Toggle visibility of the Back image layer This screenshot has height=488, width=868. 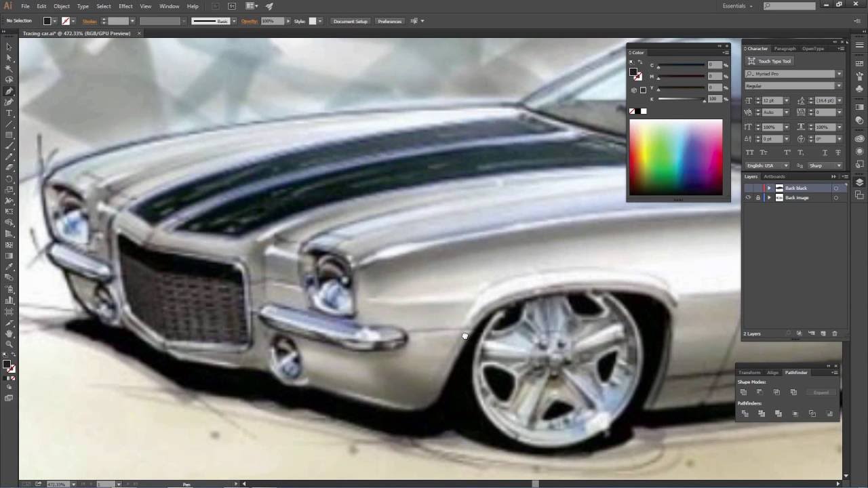pyautogui.click(x=748, y=197)
